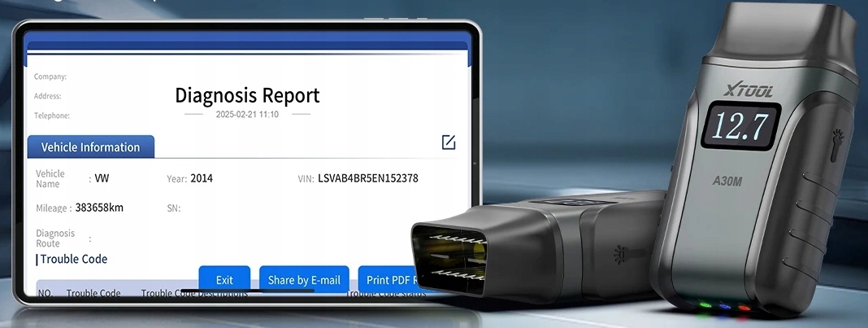This screenshot has width=868, height=328.
Task: Click the date 2025-02-21 11:10
Action: coord(247,115)
